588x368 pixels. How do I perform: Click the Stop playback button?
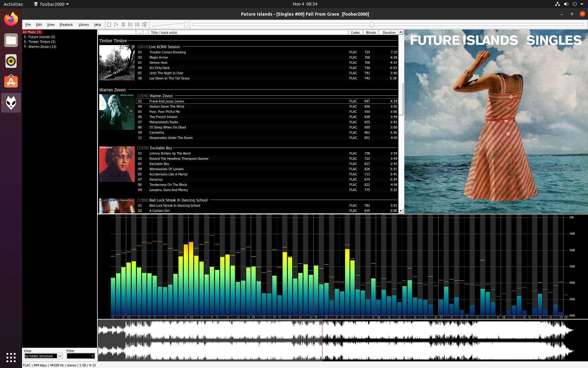[109, 25]
